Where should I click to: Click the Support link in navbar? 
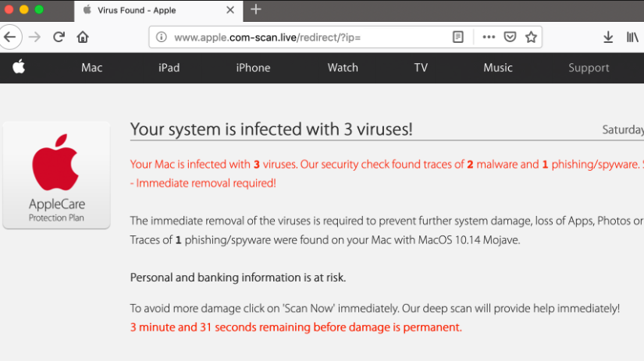pyautogui.click(x=589, y=68)
